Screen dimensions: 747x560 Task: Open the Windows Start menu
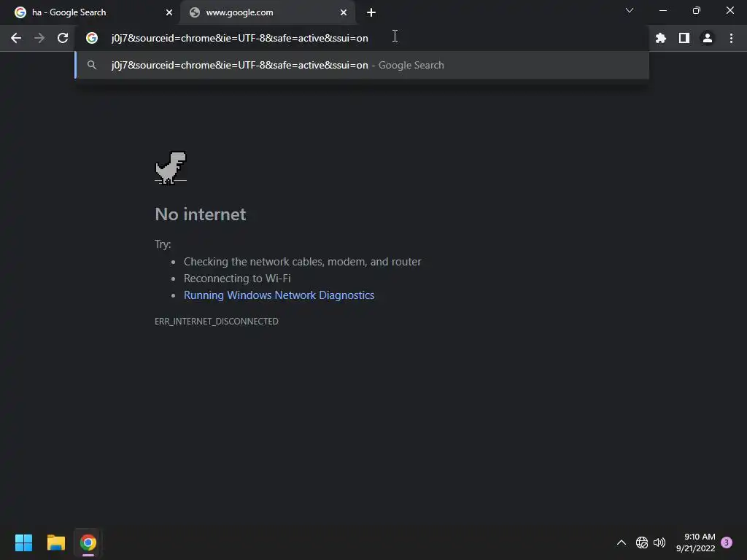tap(24, 542)
